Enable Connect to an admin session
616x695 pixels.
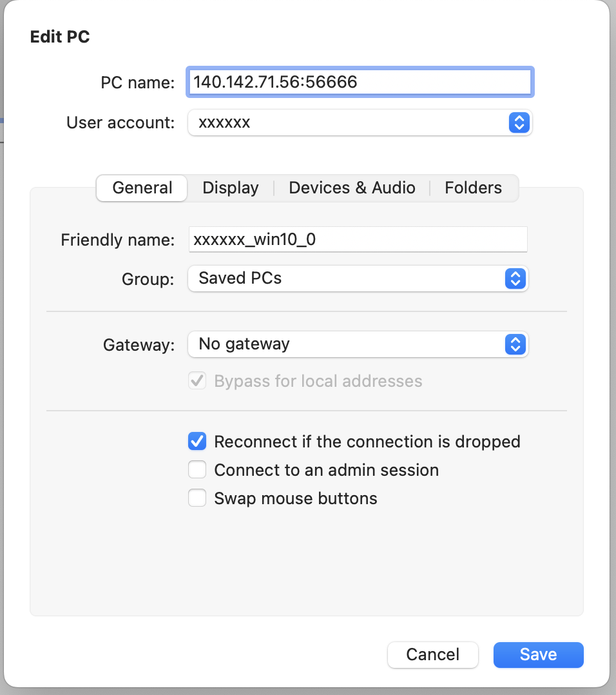pyautogui.click(x=197, y=470)
